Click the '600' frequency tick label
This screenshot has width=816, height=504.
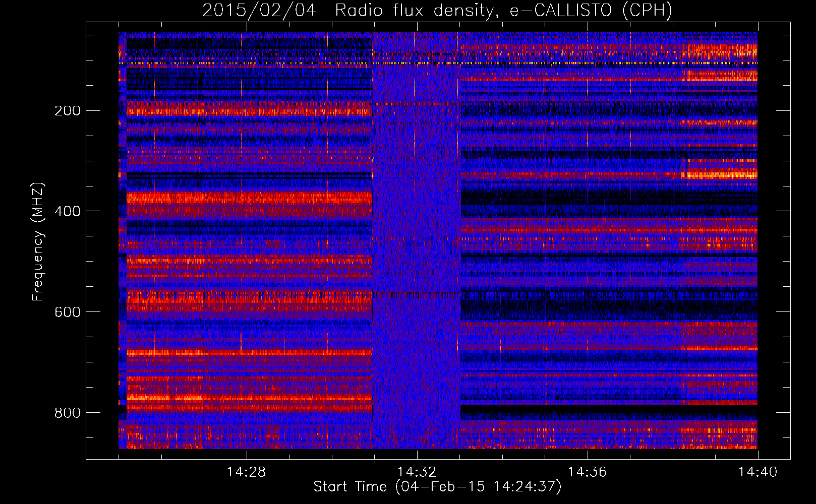(x=68, y=312)
